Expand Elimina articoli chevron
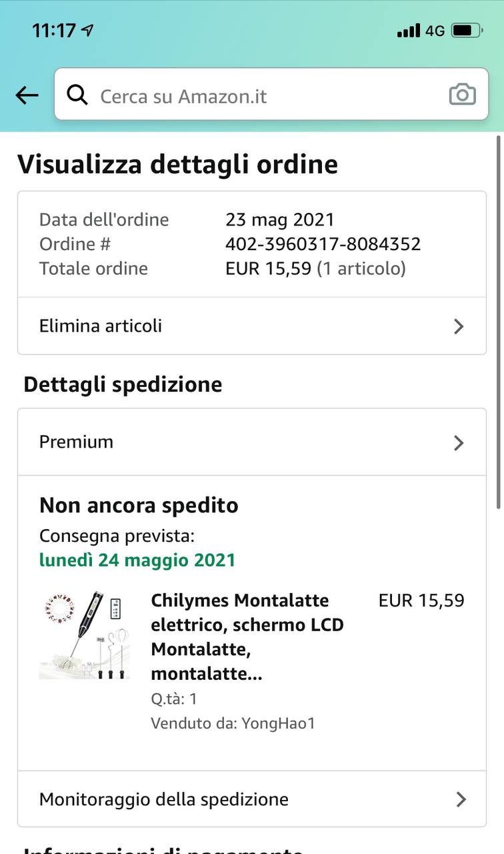Viewport: 504px width, 854px height. [459, 326]
